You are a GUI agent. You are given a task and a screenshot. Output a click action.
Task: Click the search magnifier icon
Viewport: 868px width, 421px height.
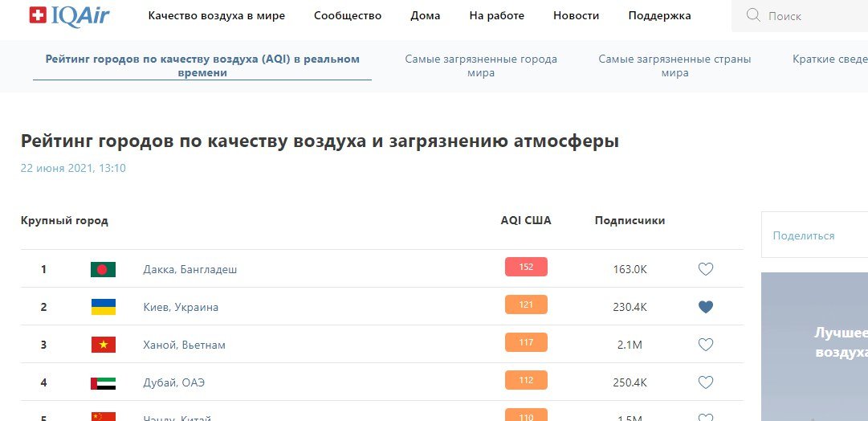pos(753,15)
